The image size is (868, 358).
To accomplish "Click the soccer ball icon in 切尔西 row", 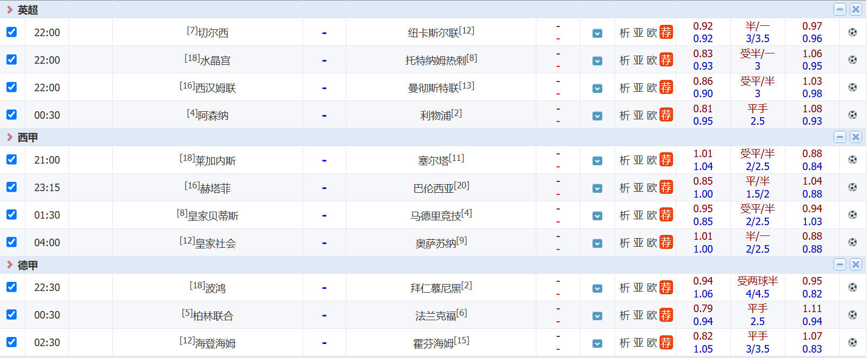I will [x=852, y=32].
